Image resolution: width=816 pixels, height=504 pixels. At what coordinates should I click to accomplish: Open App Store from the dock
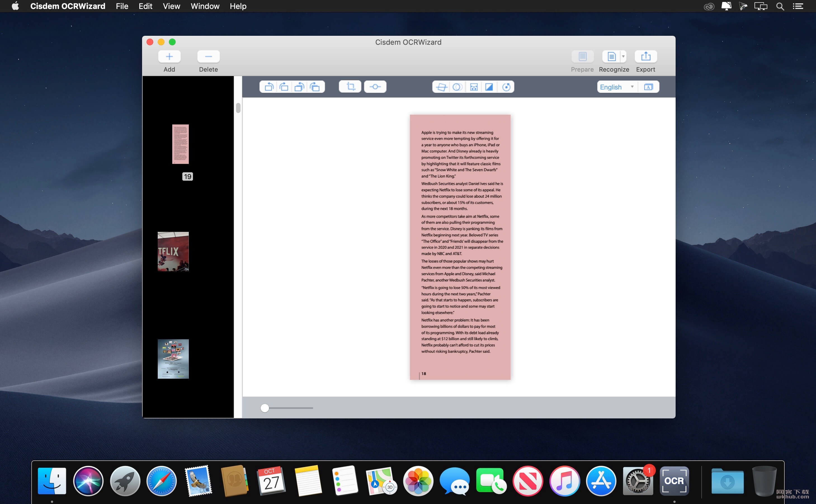point(601,481)
